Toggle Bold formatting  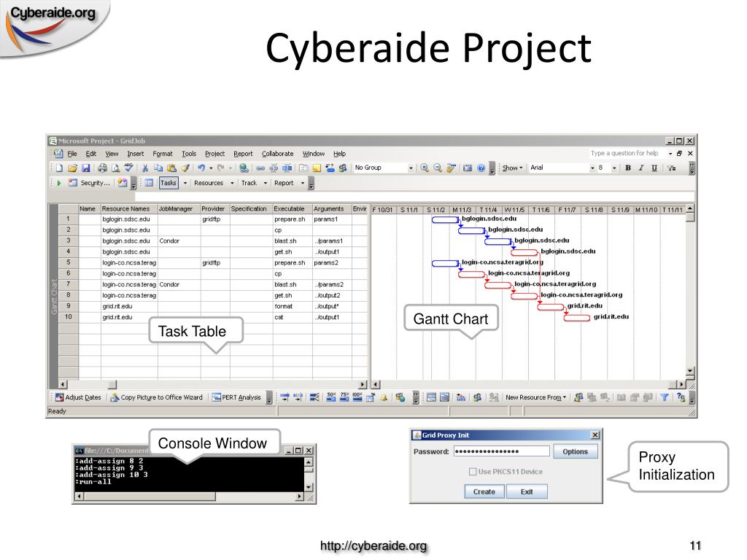click(628, 168)
